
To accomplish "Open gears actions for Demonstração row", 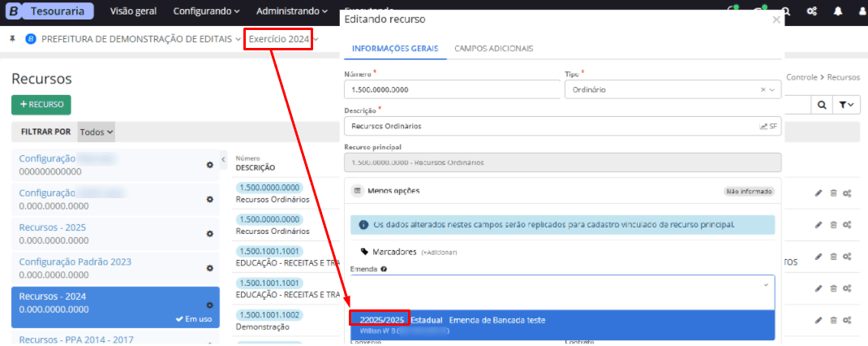I will click(847, 320).
